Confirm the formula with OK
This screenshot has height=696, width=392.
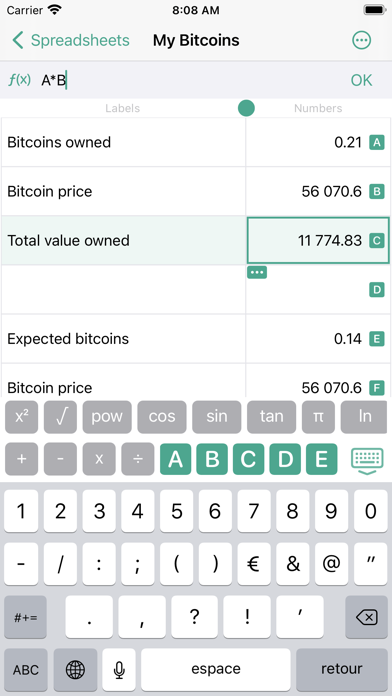(361, 80)
